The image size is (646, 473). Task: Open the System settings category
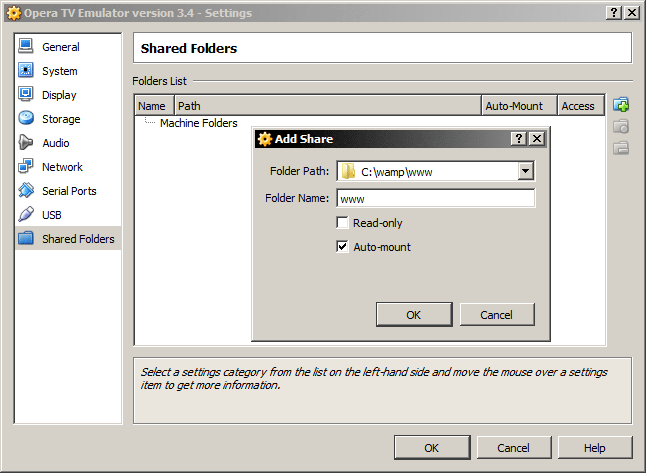tap(68, 71)
